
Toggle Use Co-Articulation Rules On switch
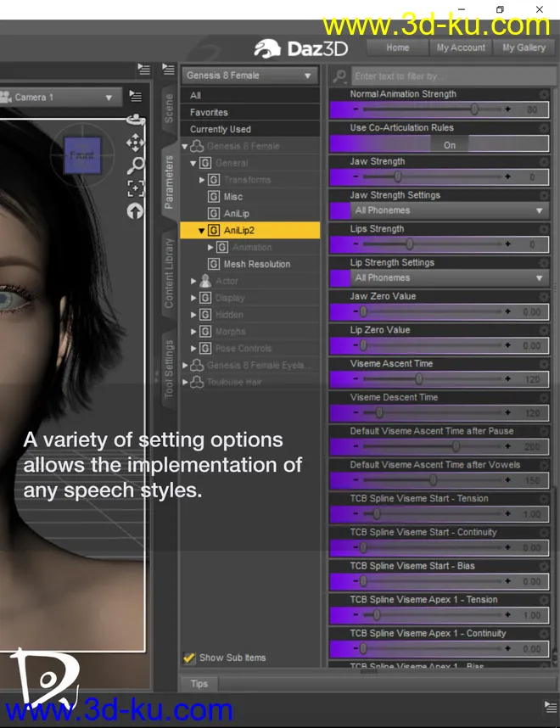point(449,145)
